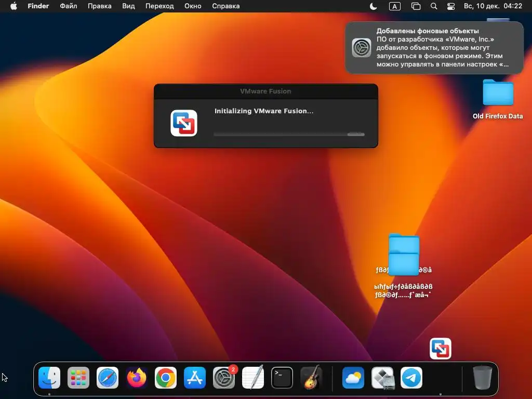Screen dimensions: 532x399
Task: Open the Weather app in the Dock
Action: click(353, 378)
